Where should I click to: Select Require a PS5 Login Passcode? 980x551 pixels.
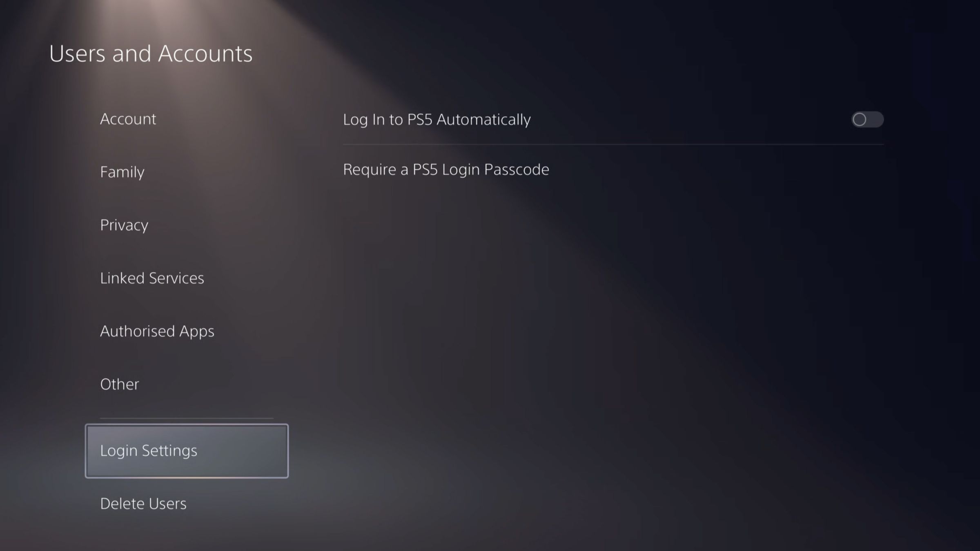446,169
